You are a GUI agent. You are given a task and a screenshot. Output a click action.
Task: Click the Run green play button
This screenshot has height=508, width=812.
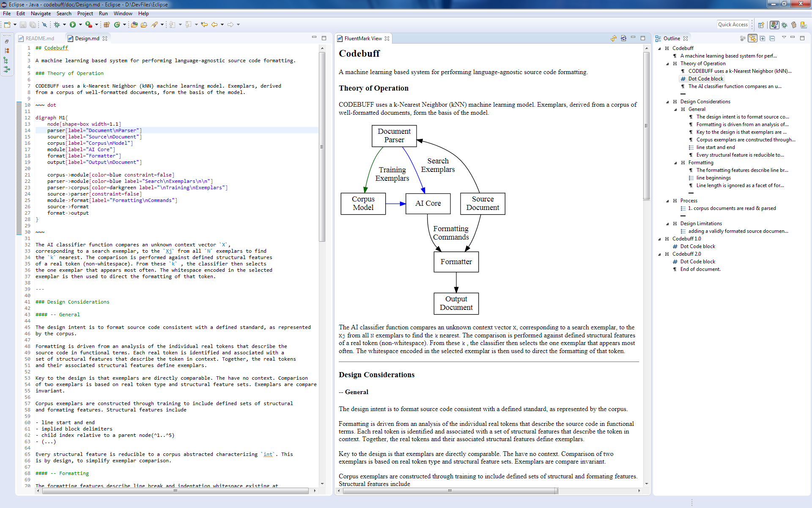tap(73, 25)
